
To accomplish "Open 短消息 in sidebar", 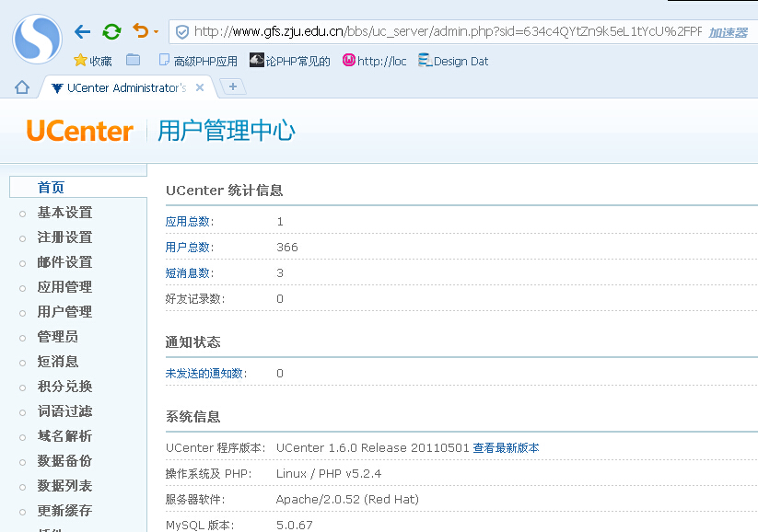I will (x=57, y=362).
